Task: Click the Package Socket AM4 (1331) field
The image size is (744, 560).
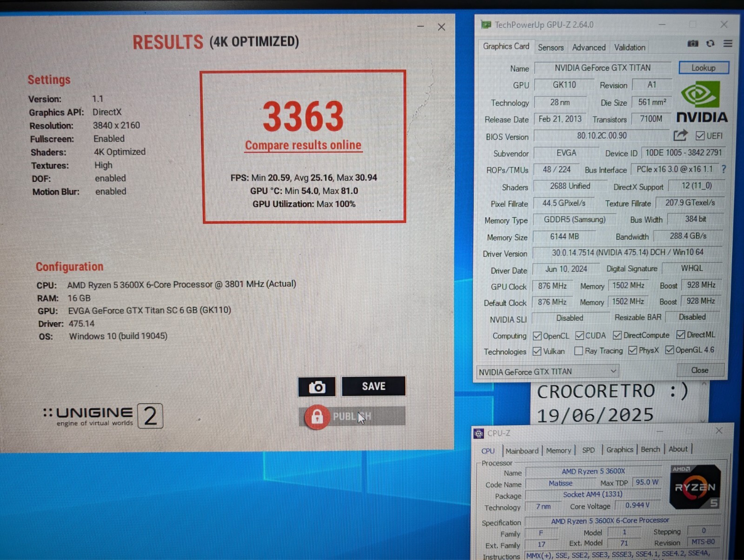Action: 592,494
